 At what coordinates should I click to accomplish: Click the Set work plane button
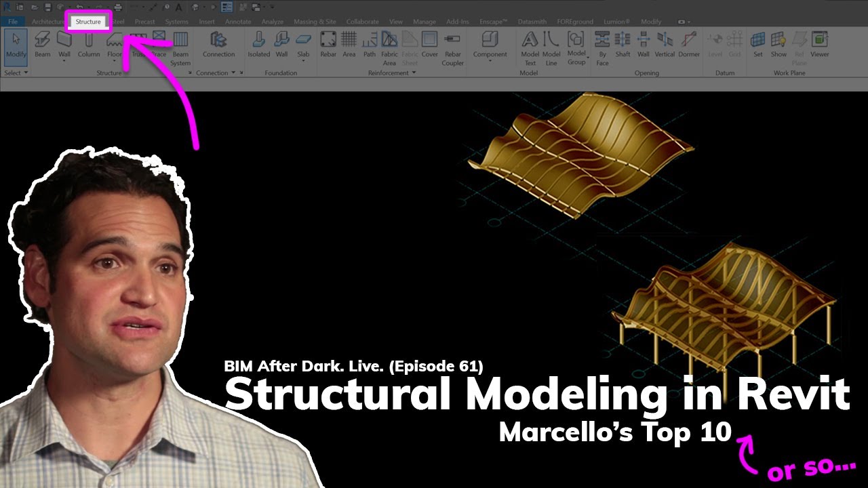[x=757, y=44]
